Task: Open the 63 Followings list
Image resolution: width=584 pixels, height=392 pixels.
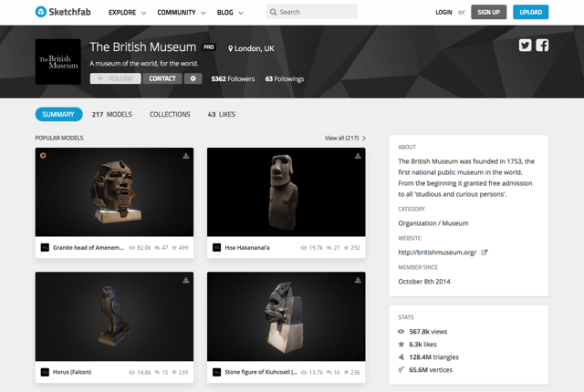Action: 285,78
